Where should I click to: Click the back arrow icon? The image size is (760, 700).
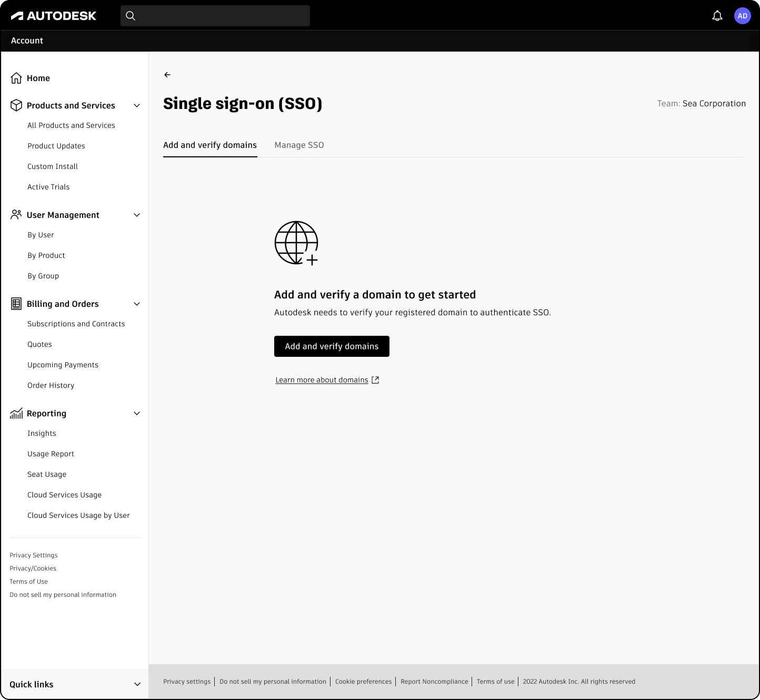point(167,75)
